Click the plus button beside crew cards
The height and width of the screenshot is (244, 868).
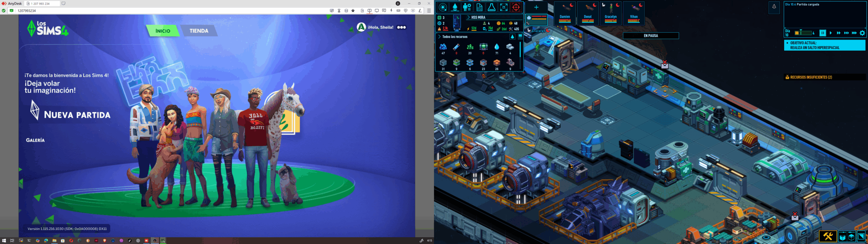536,7
